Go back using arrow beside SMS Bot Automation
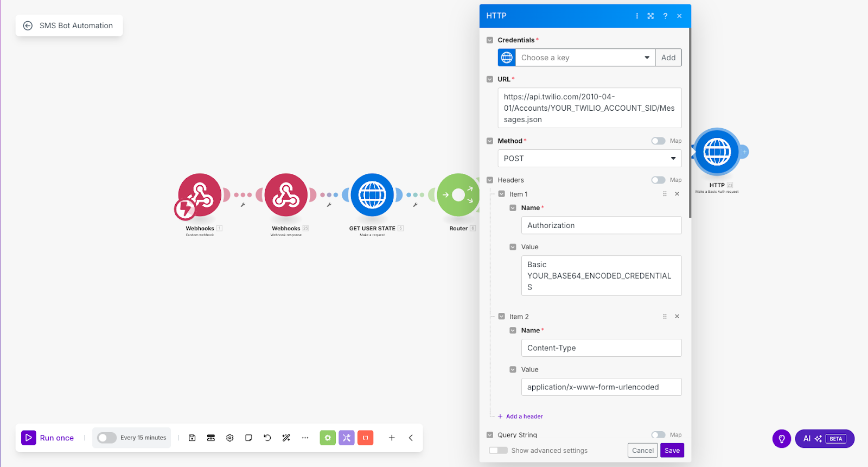The height and width of the screenshot is (467, 868). click(x=28, y=26)
